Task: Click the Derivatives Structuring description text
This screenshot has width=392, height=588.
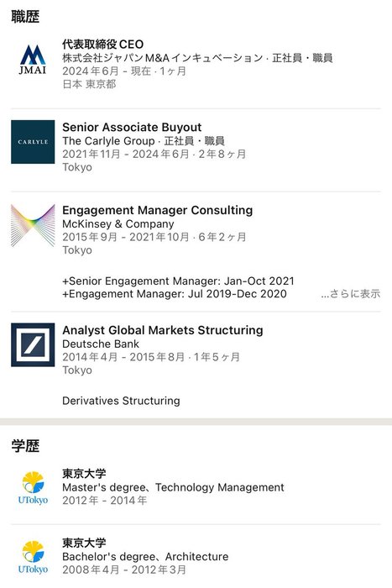Action: 121,401
